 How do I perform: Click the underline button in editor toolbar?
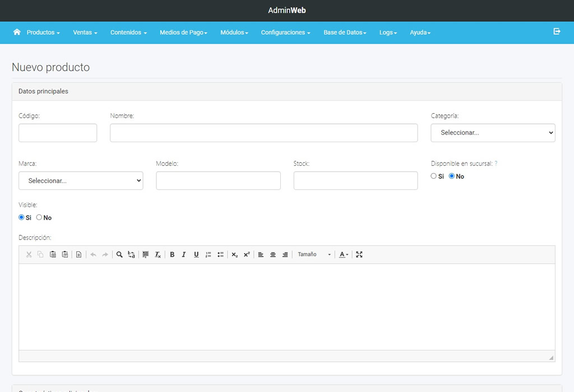pos(196,255)
